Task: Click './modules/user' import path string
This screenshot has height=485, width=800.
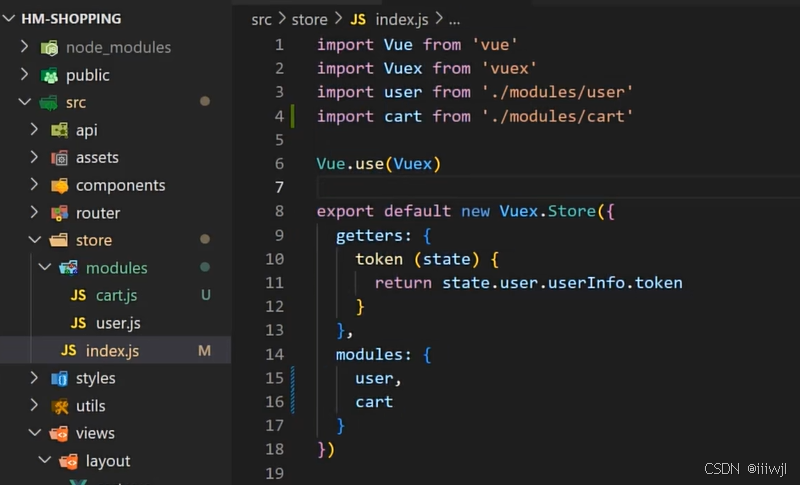Action: (557, 92)
